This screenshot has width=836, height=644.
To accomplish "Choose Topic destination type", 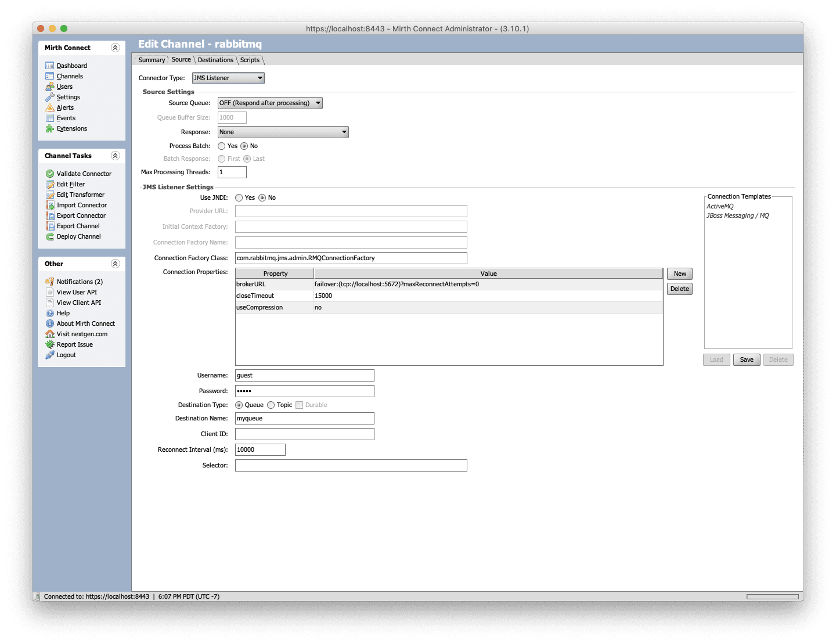I will 271,405.
